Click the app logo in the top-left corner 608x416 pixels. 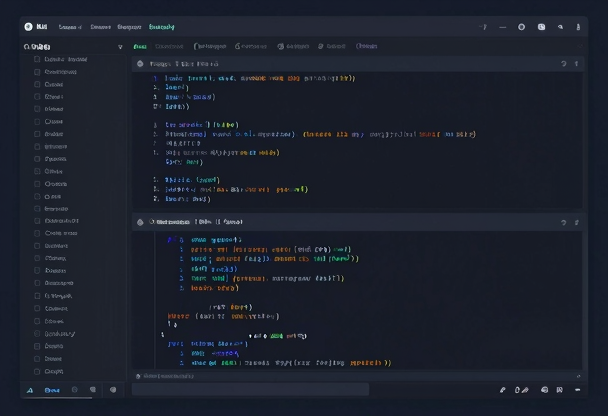pyautogui.click(x=28, y=27)
